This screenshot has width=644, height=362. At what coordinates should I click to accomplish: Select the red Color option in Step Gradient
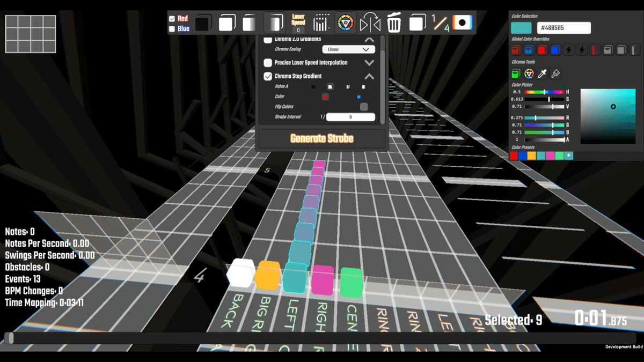tap(325, 97)
